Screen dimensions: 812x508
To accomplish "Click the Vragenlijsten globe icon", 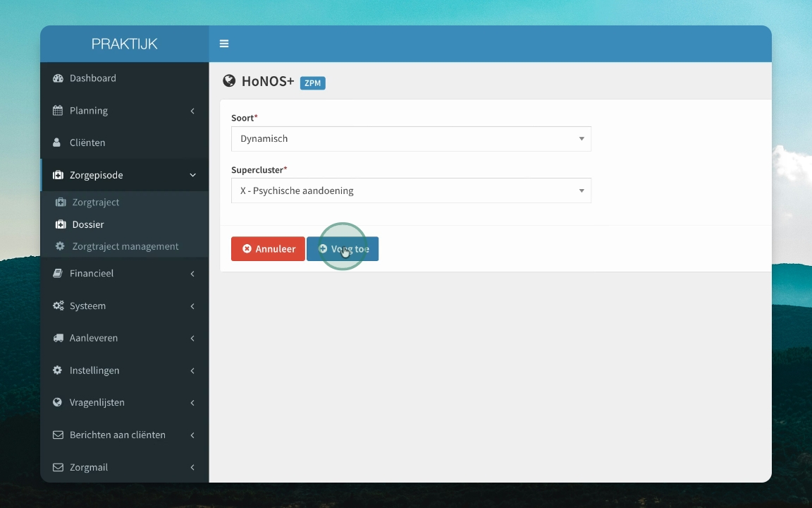I will 58,402.
